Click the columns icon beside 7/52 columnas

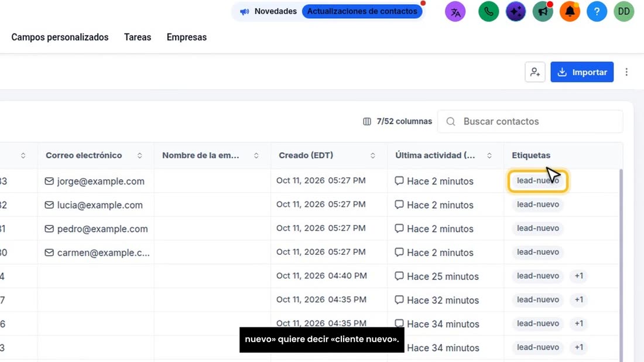366,122
